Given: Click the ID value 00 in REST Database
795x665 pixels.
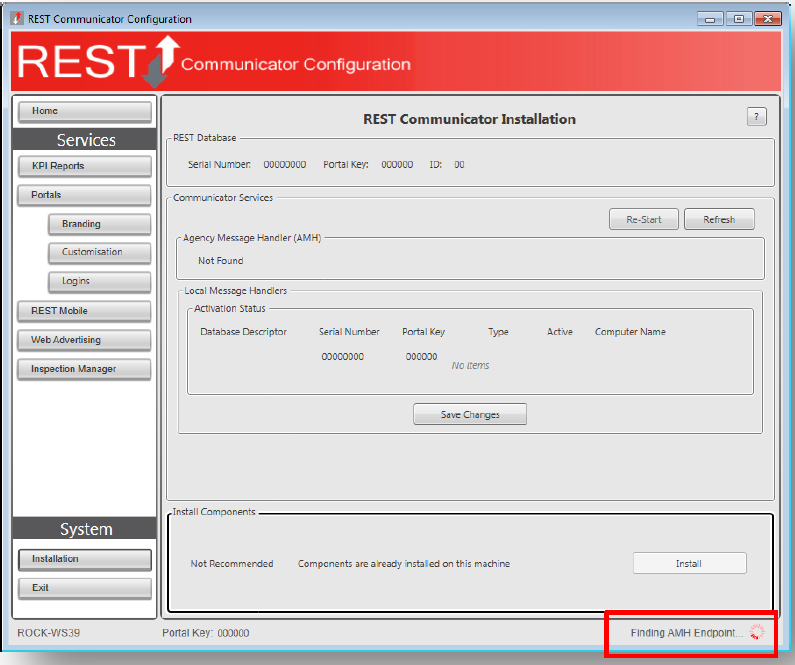Looking at the screenshot, I should pos(459,164).
